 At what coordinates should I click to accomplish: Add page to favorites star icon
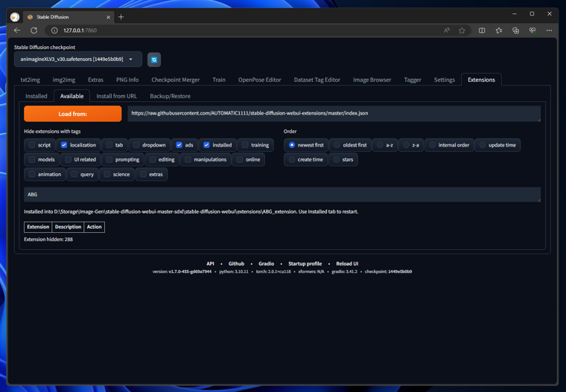(462, 30)
